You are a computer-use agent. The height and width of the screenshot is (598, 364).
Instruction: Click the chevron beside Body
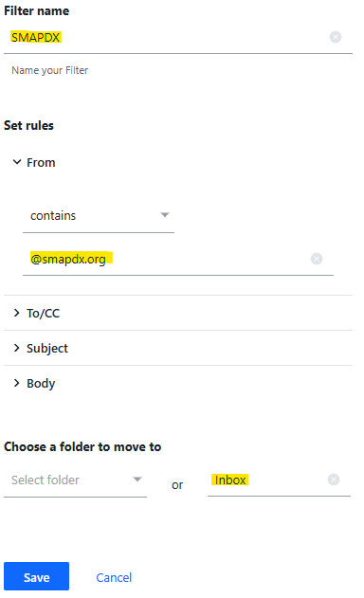[16, 383]
